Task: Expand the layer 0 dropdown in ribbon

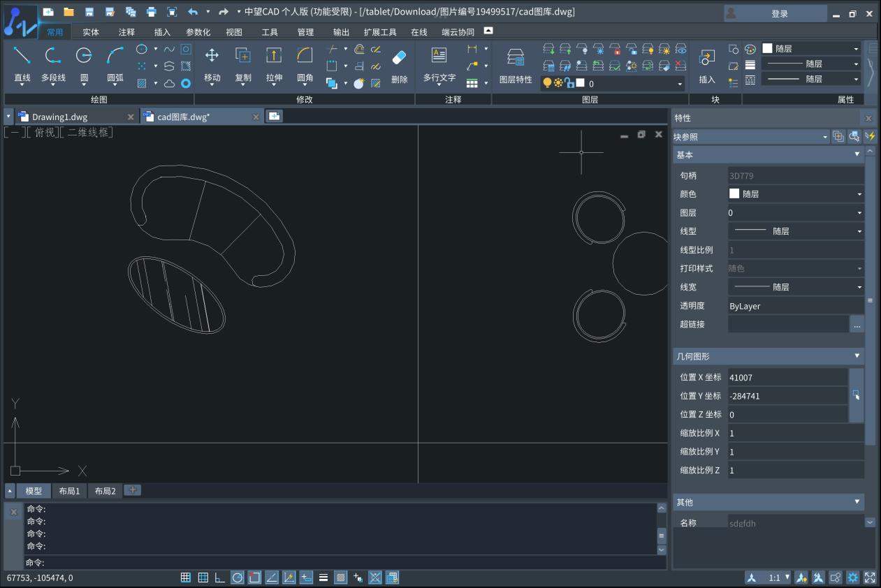Action: (679, 84)
